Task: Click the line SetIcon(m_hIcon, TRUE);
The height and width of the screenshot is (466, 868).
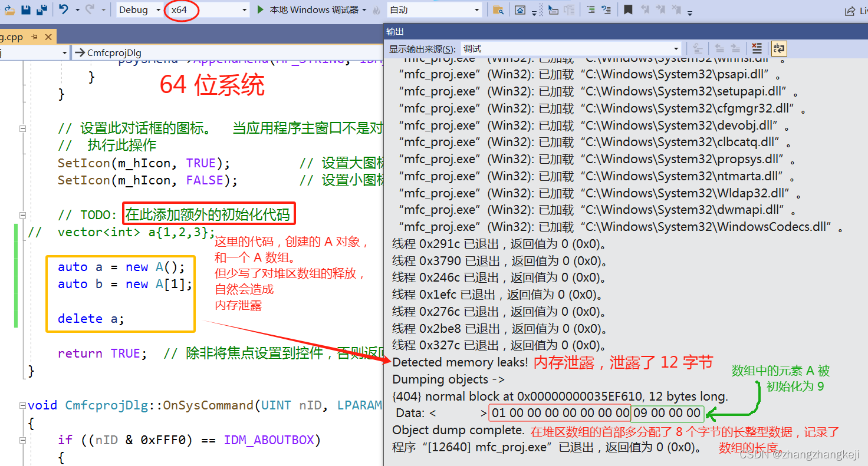Action: click(144, 163)
